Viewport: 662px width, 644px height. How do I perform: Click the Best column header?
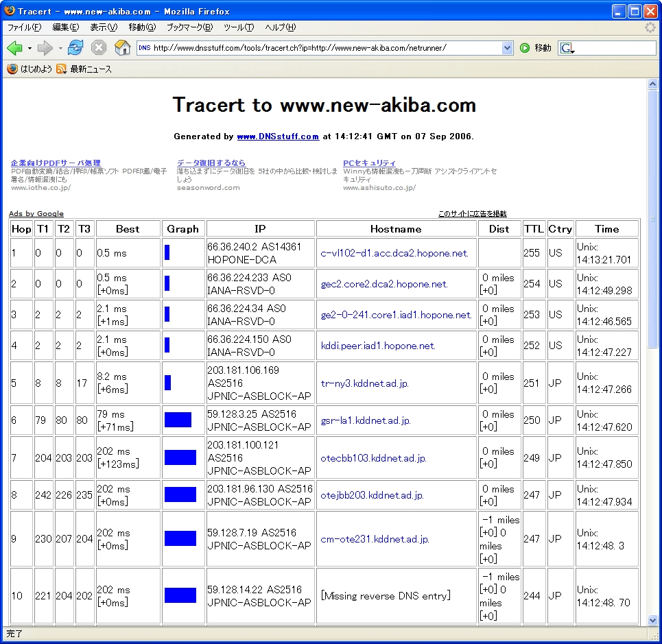pyautogui.click(x=128, y=229)
